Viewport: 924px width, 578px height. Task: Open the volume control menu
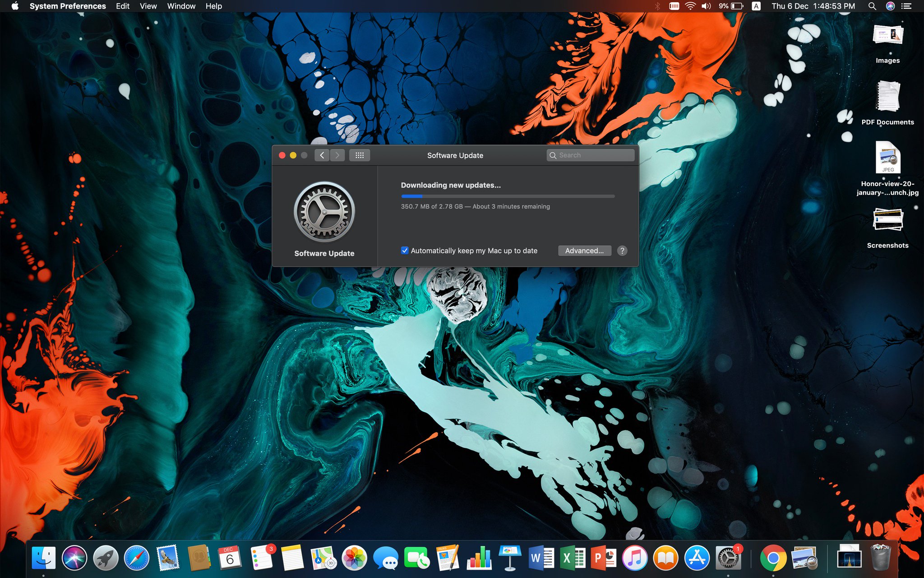[706, 6]
